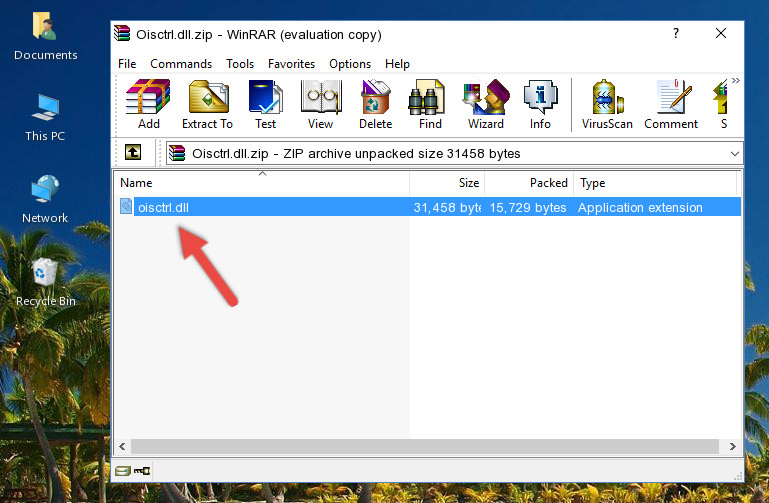Open the Find binoculars tool
Viewport: 769px width, 503px height.
[430, 104]
